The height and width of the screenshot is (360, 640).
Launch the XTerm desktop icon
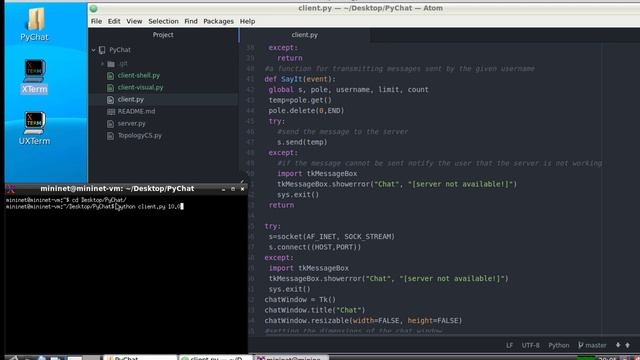coord(34,77)
